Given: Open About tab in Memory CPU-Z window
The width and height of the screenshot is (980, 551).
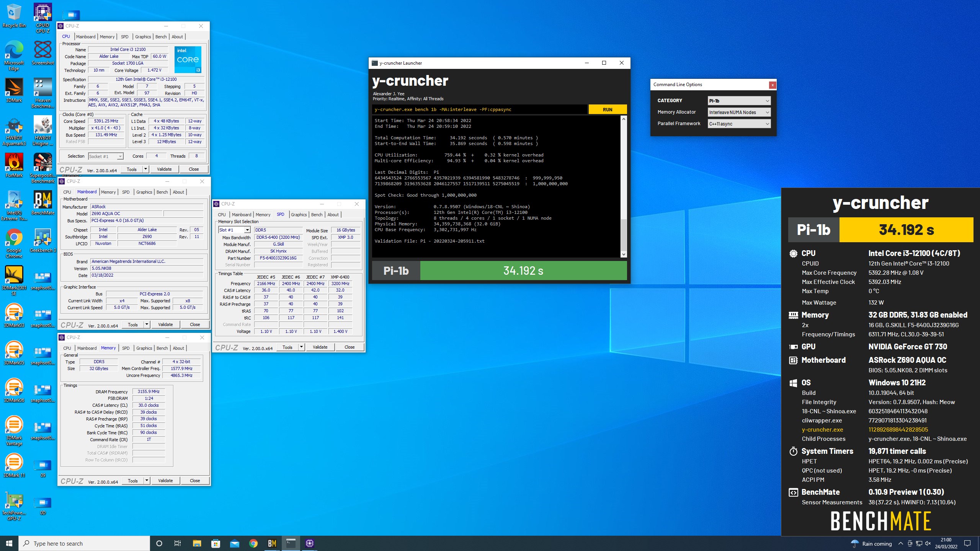Looking at the screenshot, I should pyautogui.click(x=178, y=348).
